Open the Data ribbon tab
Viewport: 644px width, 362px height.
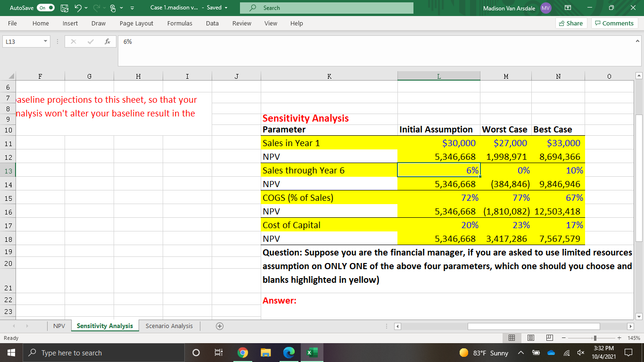(212, 23)
